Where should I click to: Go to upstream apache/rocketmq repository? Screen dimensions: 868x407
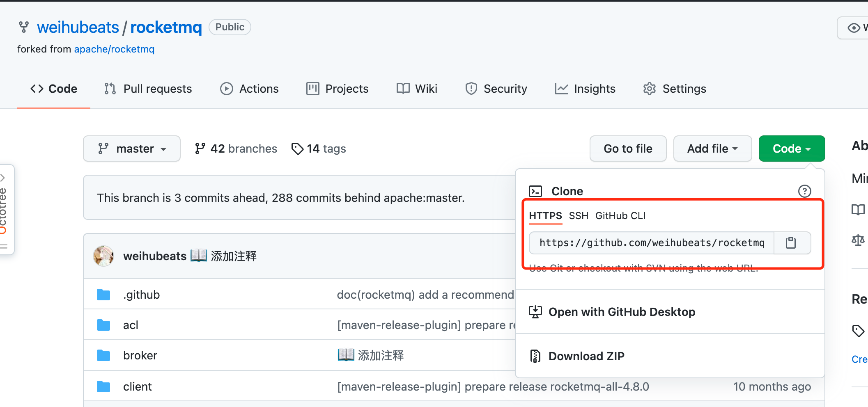click(x=114, y=49)
